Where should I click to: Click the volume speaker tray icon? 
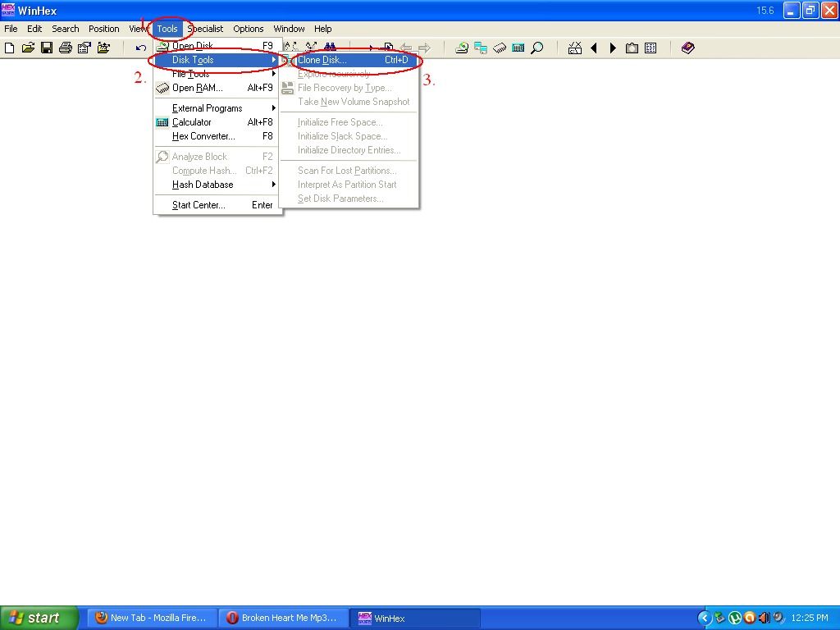[765, 619]
